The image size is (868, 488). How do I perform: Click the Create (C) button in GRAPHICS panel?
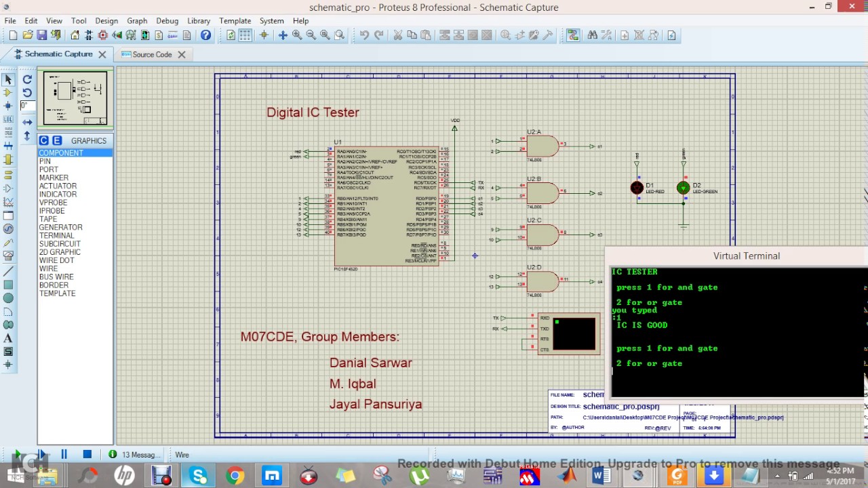[x=44, y=140]
